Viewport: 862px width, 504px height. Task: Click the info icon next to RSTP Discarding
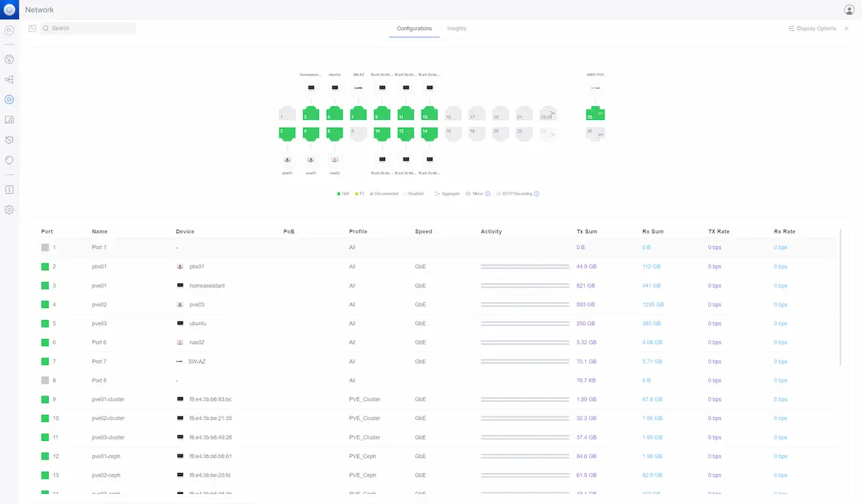(x=537, y=194)
